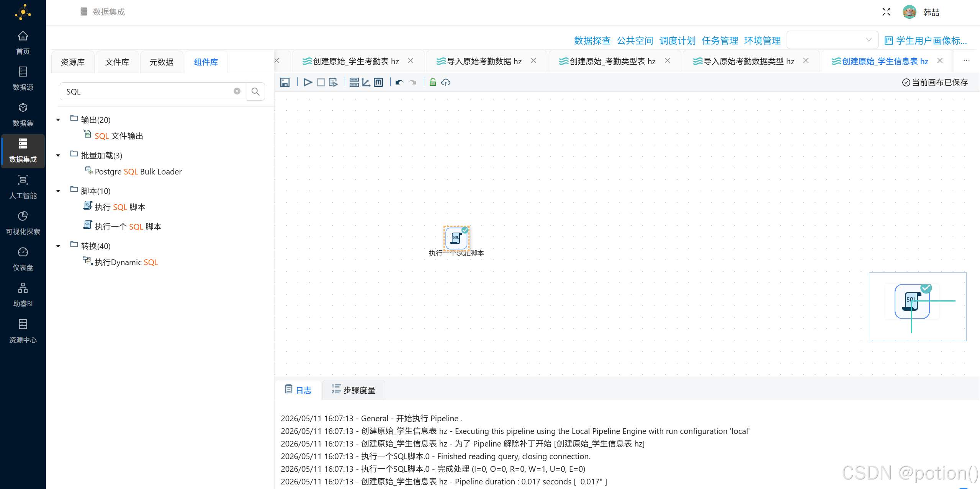This screenshot has height=489, width=980.
Task: Switch to the 步骤度量 tab
Action: coord(353,390)
